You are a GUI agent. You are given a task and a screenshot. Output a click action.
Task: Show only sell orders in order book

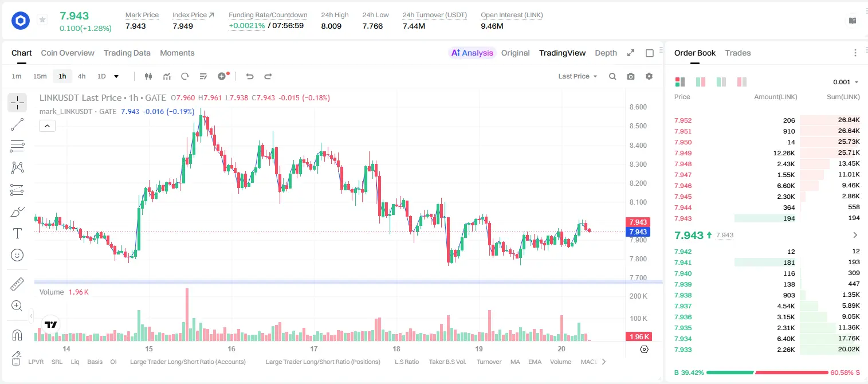(x=742, y=82)
